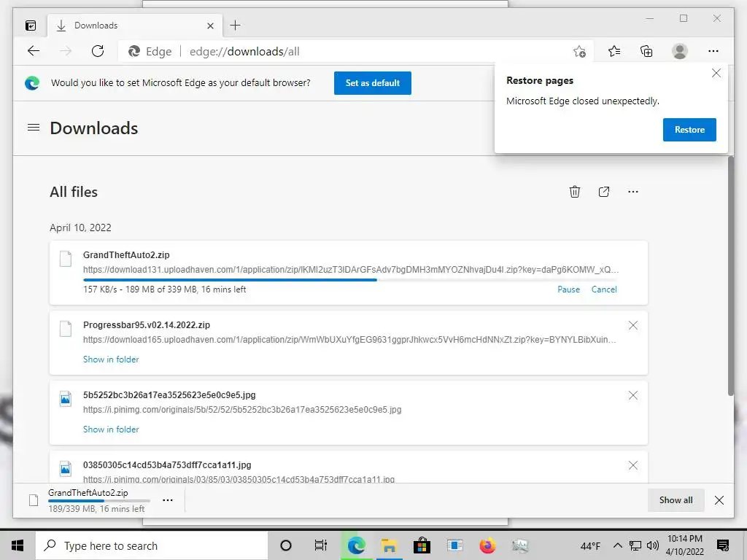Show hidden system tray icons
Viewport: 747px width, 560px height.
point(617,545)
